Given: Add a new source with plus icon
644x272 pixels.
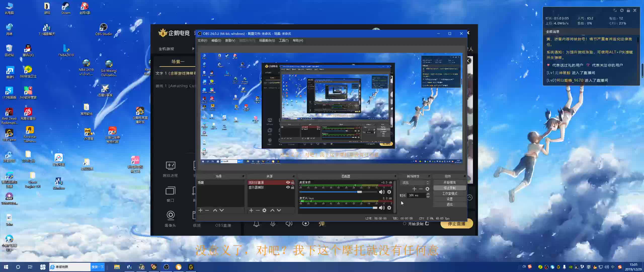Looking at the screenshot, I should [251, 210].
